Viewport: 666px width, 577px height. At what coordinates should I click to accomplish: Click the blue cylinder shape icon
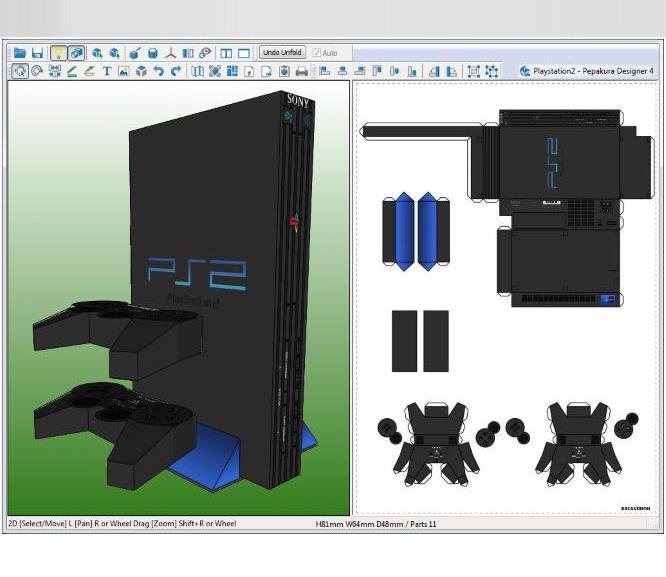tap(153, 53)
